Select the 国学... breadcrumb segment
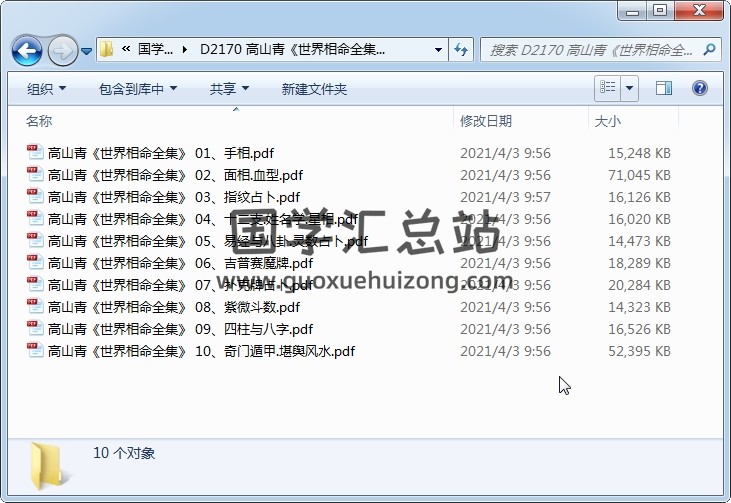The width and height of the screenshot is (731, 503). pos(155,49)
